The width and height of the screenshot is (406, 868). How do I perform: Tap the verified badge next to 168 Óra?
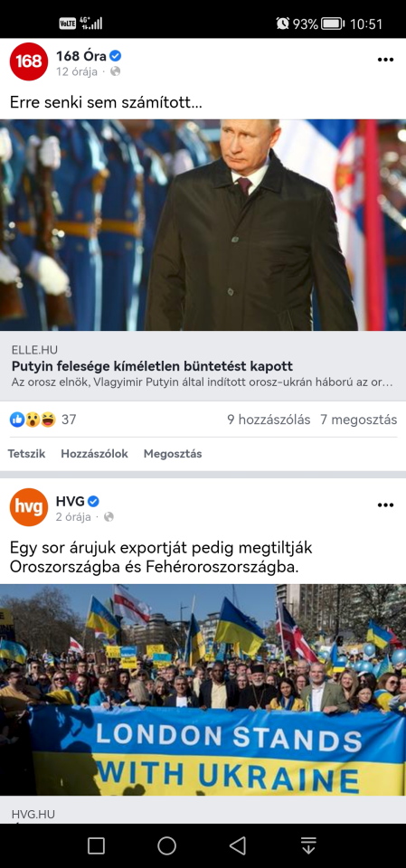click(115, 56)
